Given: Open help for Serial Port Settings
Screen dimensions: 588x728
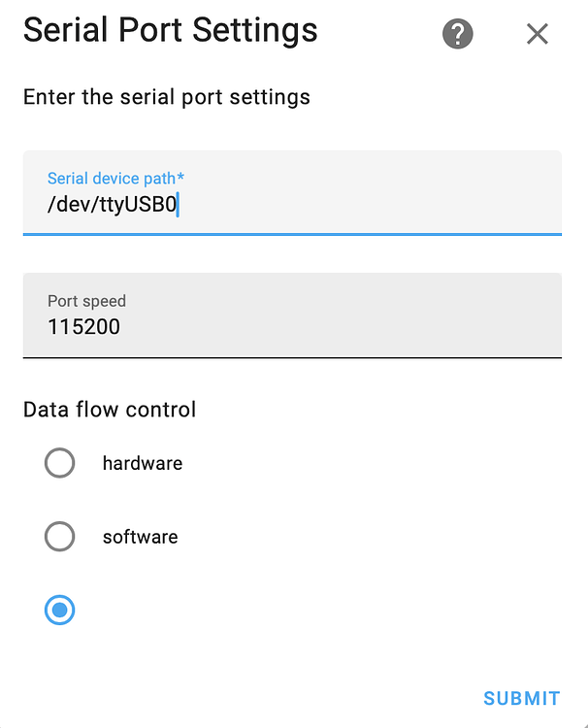Looking at the screenshot, I should tap(458, 34).
